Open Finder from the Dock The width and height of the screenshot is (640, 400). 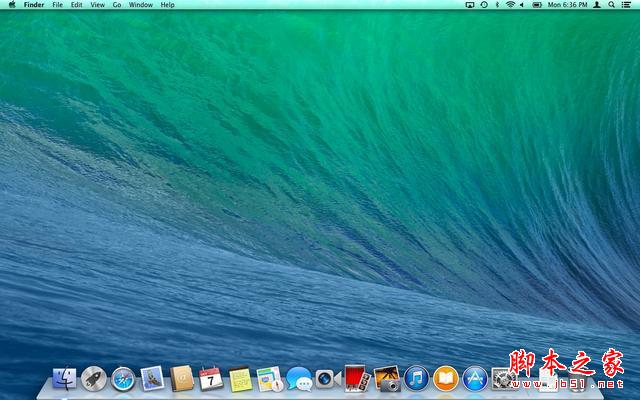coord(65,378)
